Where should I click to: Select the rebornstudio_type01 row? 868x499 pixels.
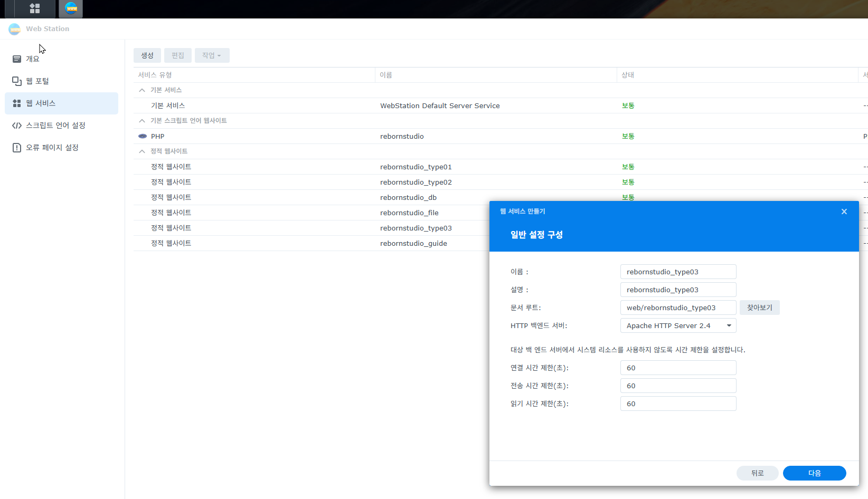[416, 167]
